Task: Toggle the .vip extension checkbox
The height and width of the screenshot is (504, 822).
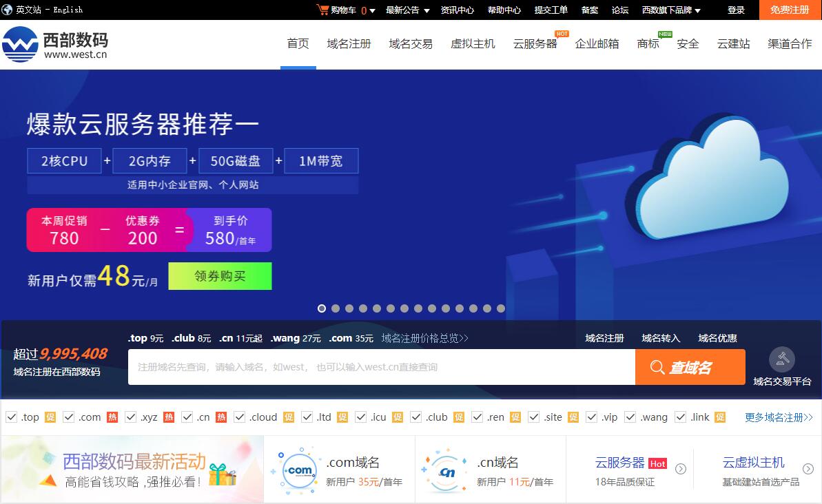Action: pyautogui.click(x=591, y=417)
